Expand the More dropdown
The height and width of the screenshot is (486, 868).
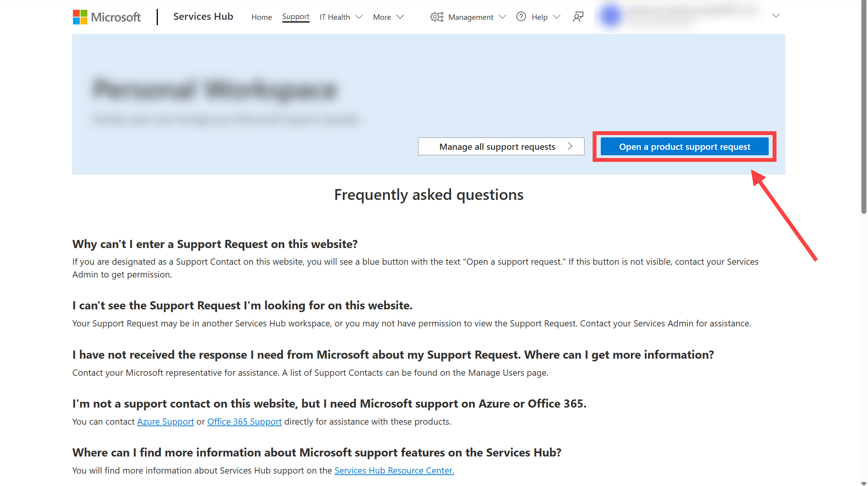coord(387,17)
